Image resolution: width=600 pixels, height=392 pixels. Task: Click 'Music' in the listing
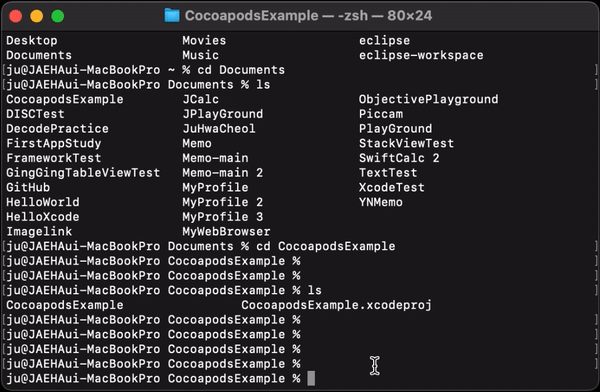coord(201,55)
